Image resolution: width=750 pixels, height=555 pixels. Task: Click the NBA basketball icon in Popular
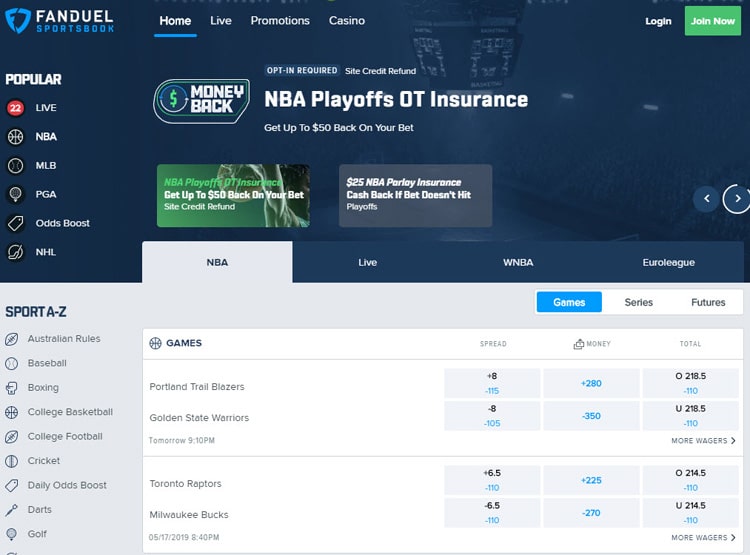coord(15,137)
